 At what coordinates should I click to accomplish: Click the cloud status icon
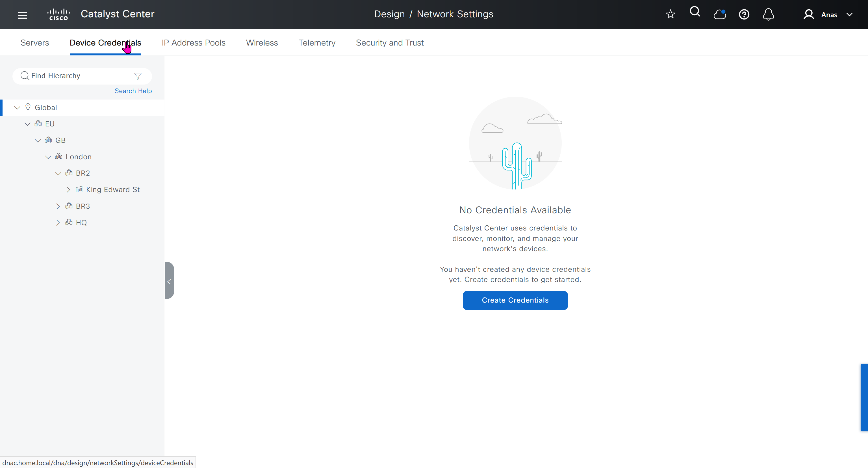[719, 14]
